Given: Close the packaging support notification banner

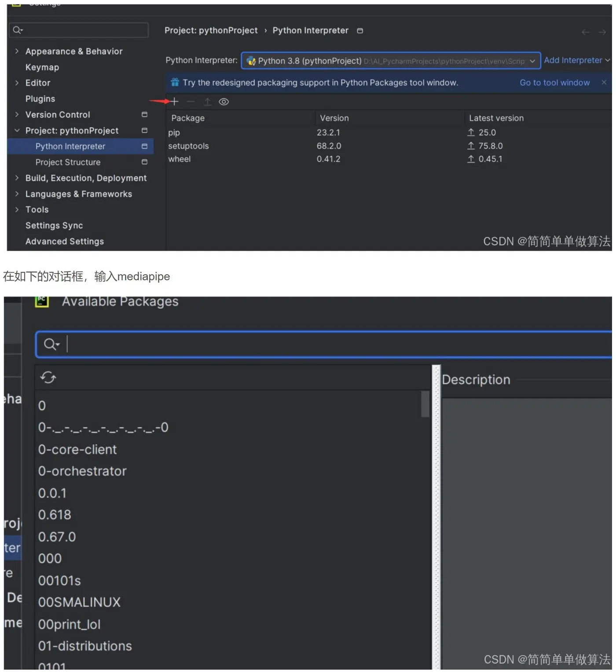Looking at the screenshot, I should click(604, 82).
